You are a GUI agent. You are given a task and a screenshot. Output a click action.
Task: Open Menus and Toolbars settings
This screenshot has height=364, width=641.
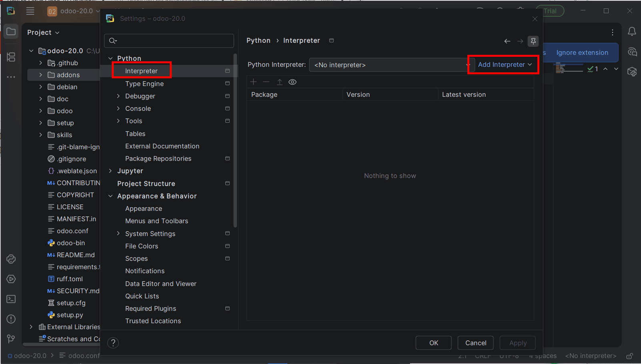[156, 221]
